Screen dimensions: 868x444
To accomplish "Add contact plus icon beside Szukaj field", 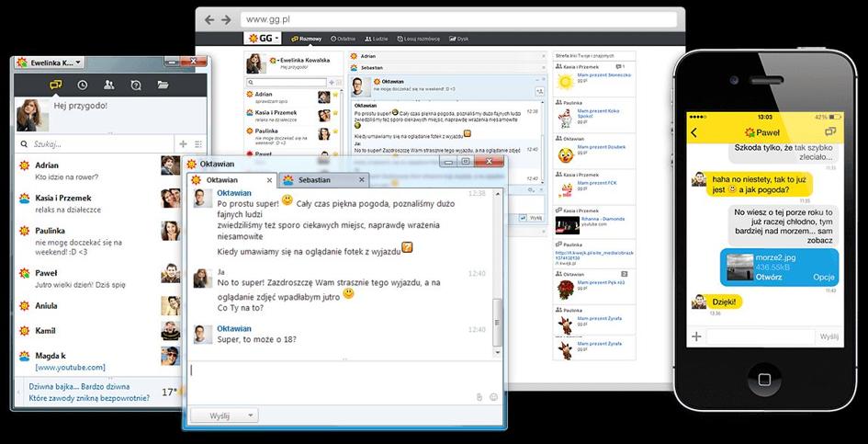I will coord(183,144).
